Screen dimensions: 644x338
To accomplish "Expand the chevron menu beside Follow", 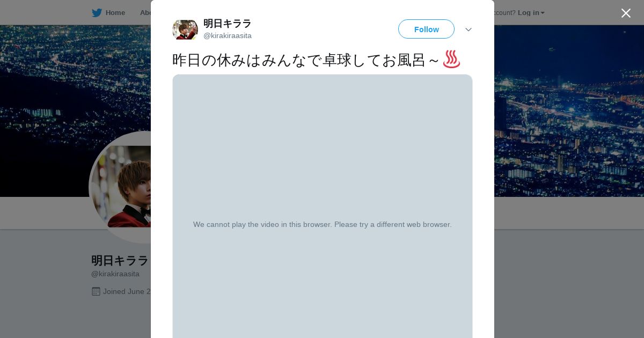I will click(x=469, y=30).
